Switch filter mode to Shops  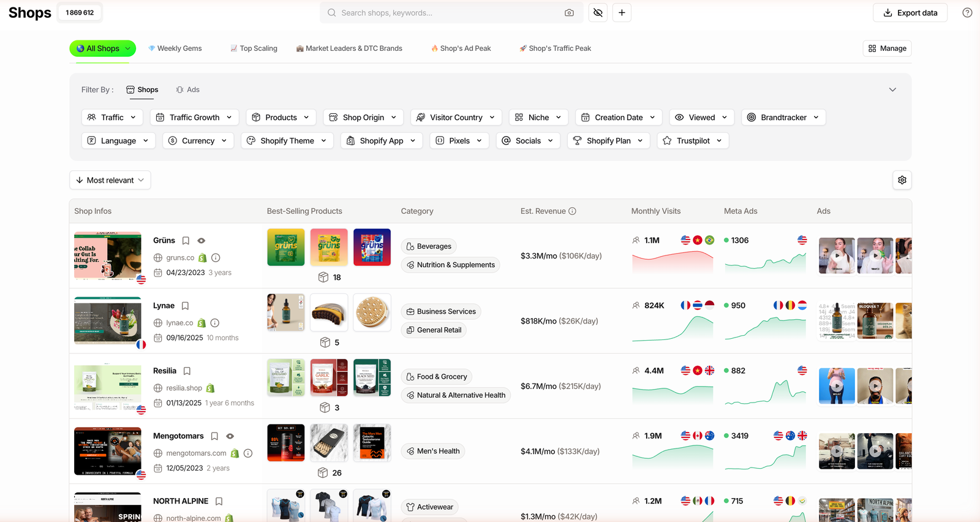tap(142, 90)
